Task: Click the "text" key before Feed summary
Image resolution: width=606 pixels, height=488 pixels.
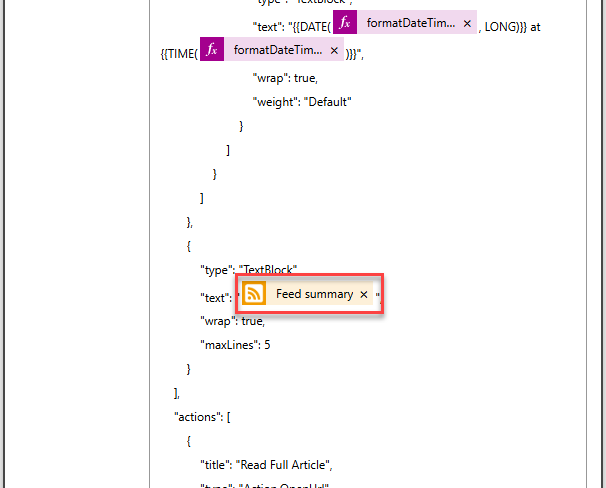Action: click(215, 297)
